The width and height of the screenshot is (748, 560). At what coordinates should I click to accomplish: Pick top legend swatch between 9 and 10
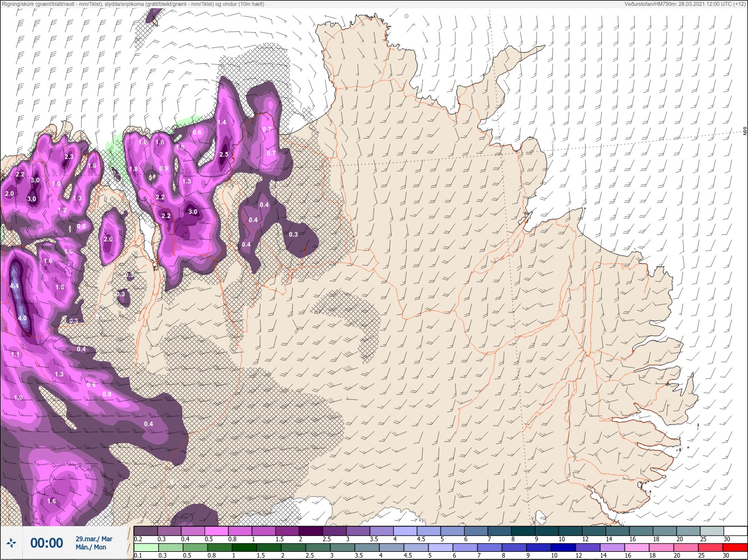[x=548, y=531]
